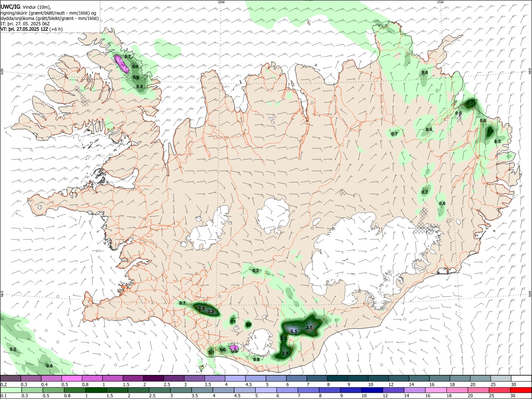Select the upper-row slate blue swatch starting at 6
Screen dimensions: 532x399
coord(296,379)
